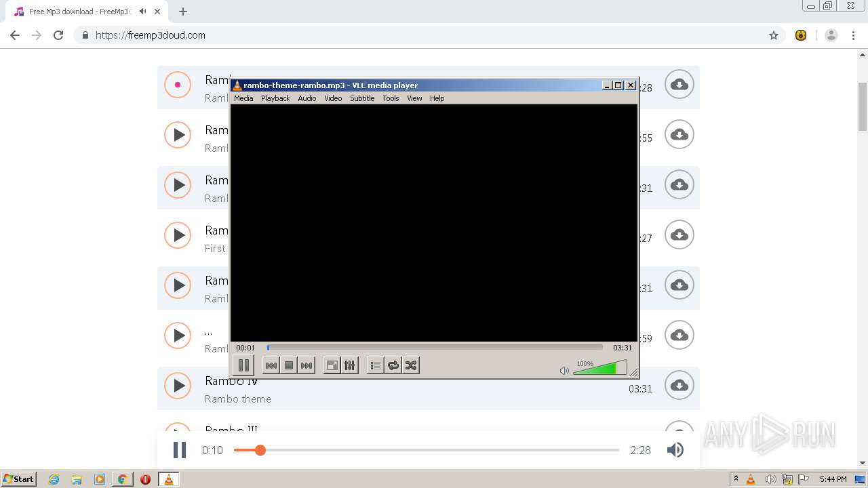Go back in Chrome browser

pyautogui.click(x=15, y=35)
